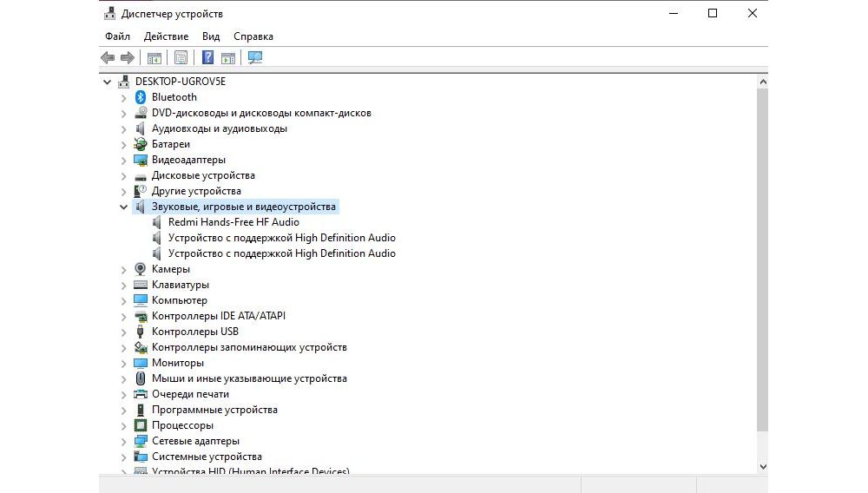Click the Properties toolbar icon
This screenshot has height=493, width=868.
(x=181, y=58)
